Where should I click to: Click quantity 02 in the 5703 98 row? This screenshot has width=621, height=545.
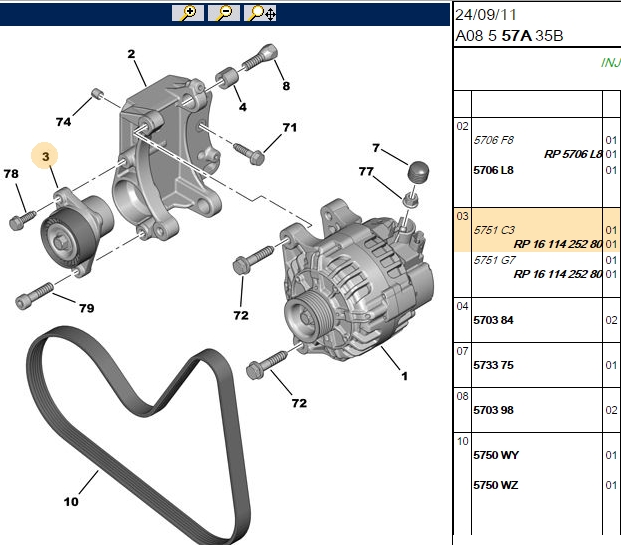click(611, 410)
